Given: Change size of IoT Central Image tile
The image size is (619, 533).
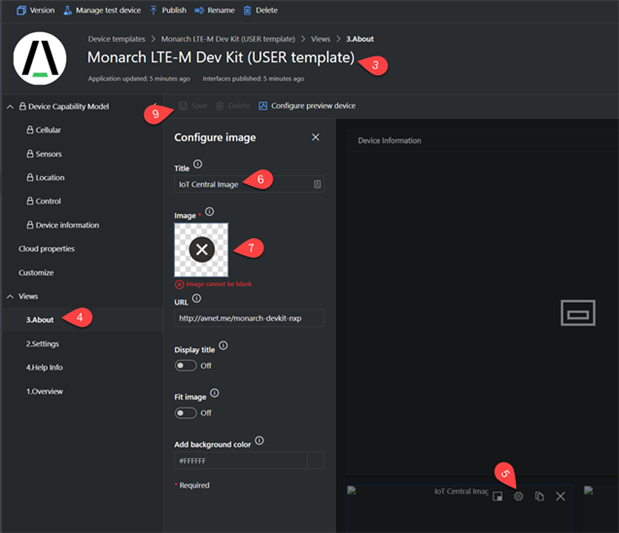Looking at the screenshot, I should (x=498, y=497).
